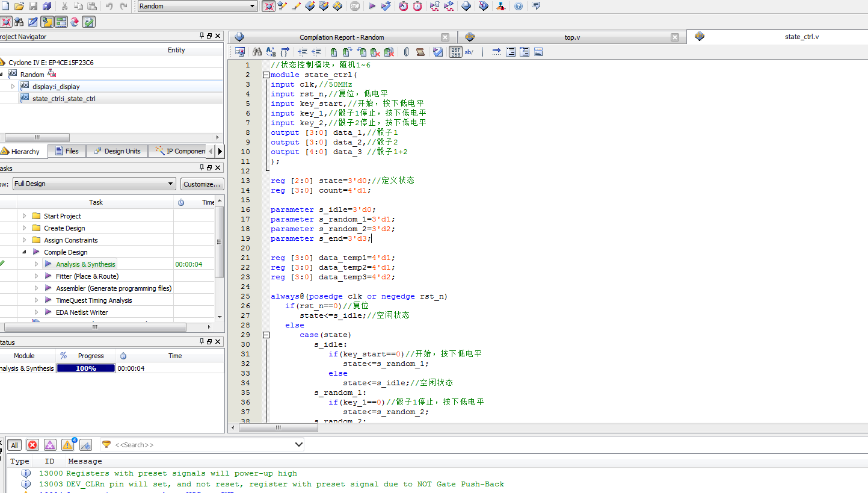
Task: Clear all bookmarks in editor
Action: tap(389, 52)
